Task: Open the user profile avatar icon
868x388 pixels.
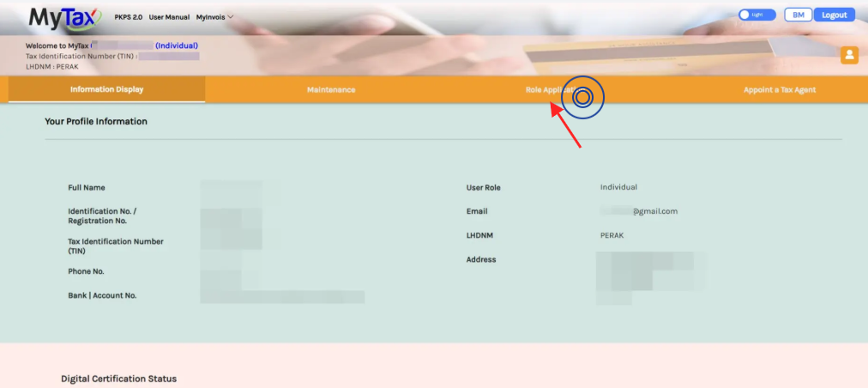Action: pos(849,55)
